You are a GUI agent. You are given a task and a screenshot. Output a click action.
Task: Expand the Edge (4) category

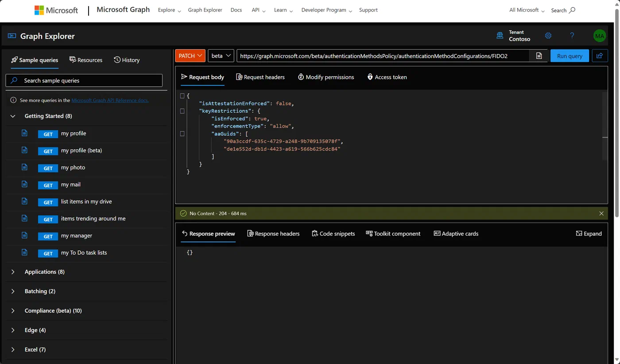[x=13, y=330]
